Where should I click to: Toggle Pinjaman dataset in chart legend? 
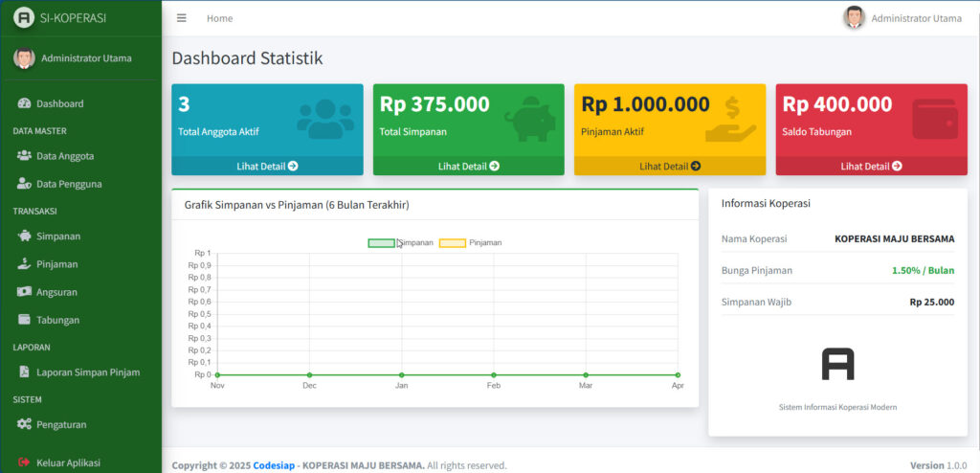(471, 243)
